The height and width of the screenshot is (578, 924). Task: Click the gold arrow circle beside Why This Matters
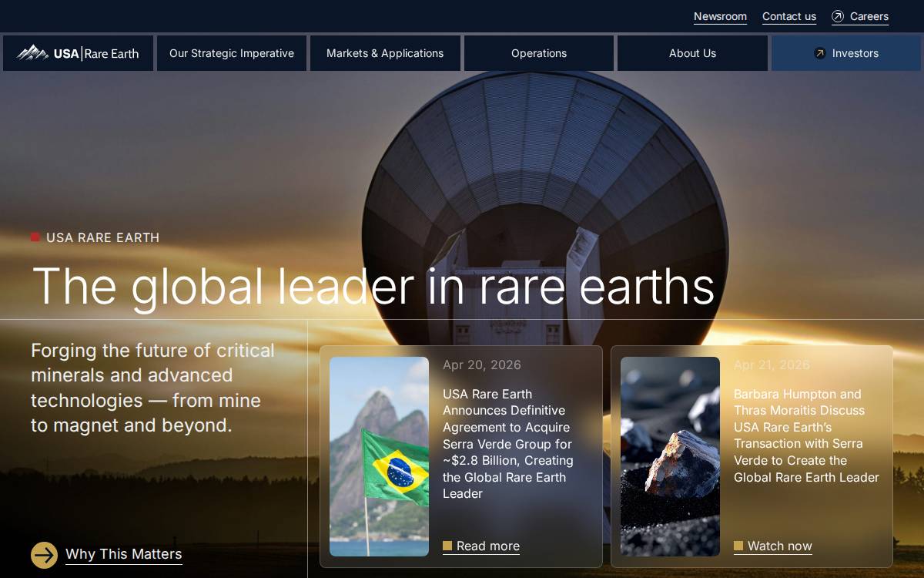point(44,555)
